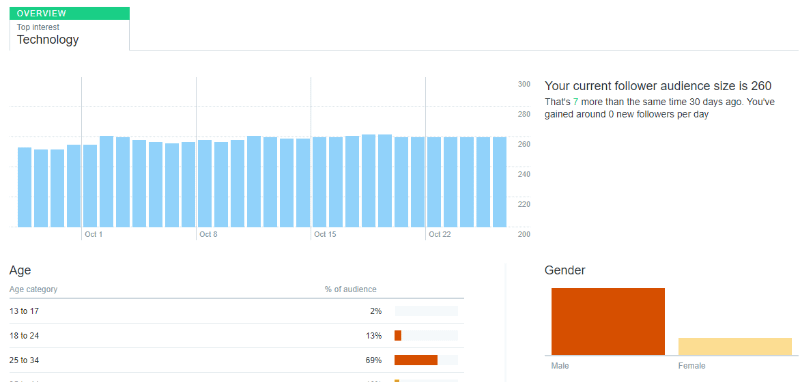Click the Oct 1 axis label
Viewport: 800px width, 382px height.
(93, 235)
